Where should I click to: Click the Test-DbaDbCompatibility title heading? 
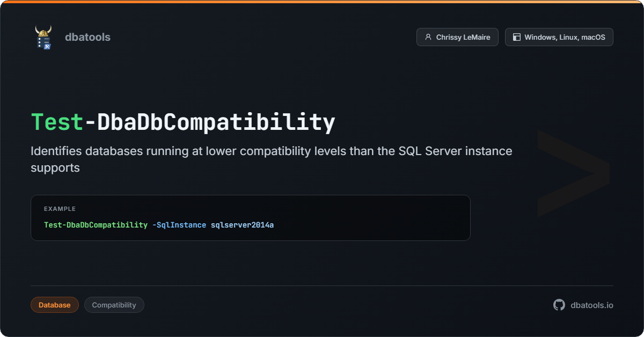[x=183, y=122]
